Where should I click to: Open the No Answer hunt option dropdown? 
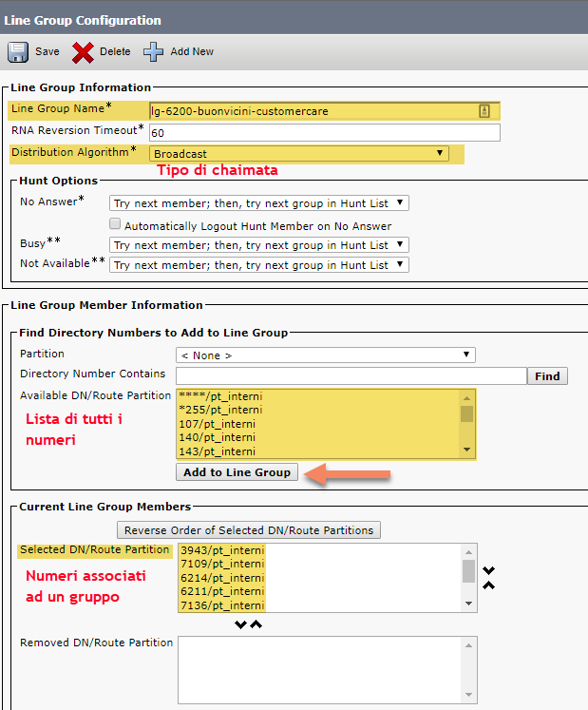pyautogui.click(x=259, y=203)
